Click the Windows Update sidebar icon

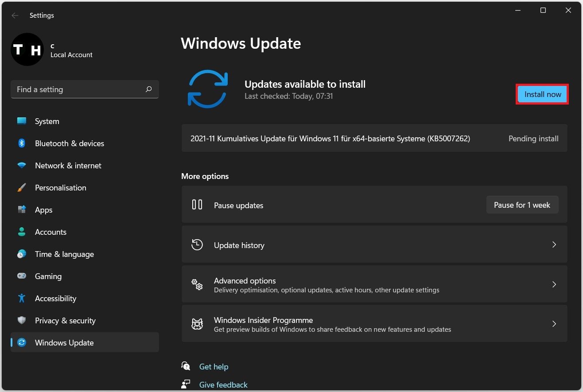(22, 343)
